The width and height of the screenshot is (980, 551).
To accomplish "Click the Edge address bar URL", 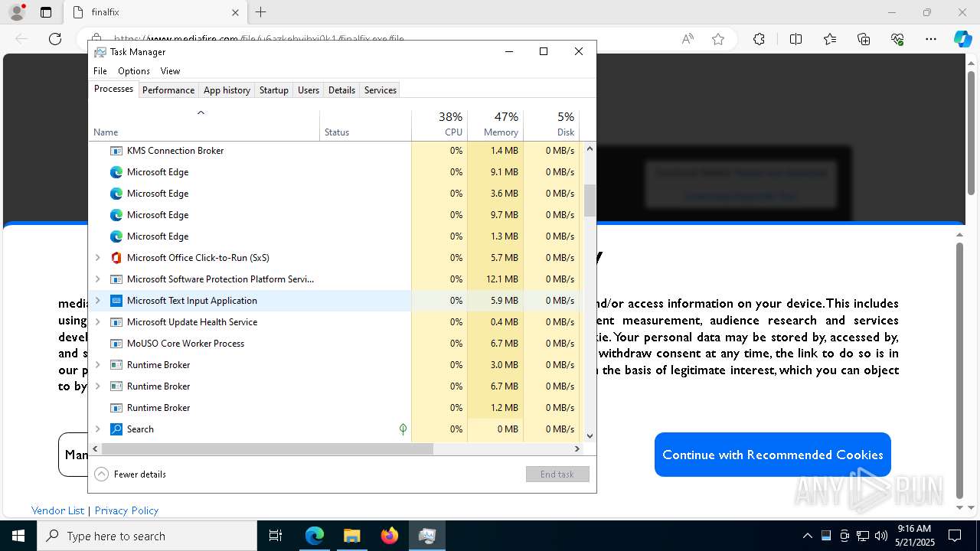I will point(259,39).
